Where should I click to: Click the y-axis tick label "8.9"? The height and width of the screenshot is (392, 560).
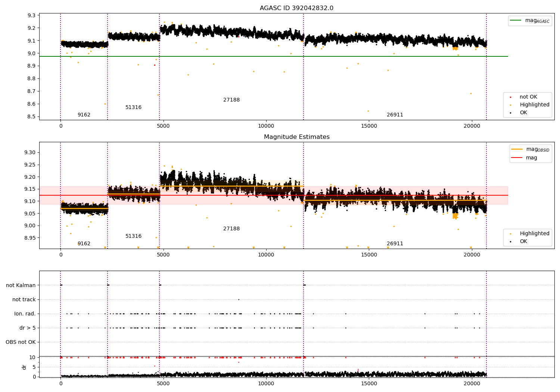click(32, 66)
